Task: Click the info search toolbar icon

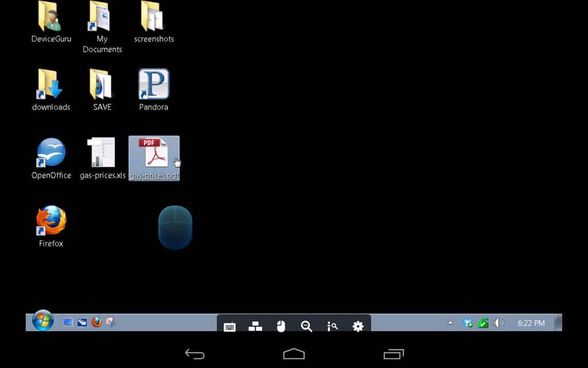Action: [x=332, y=327]
